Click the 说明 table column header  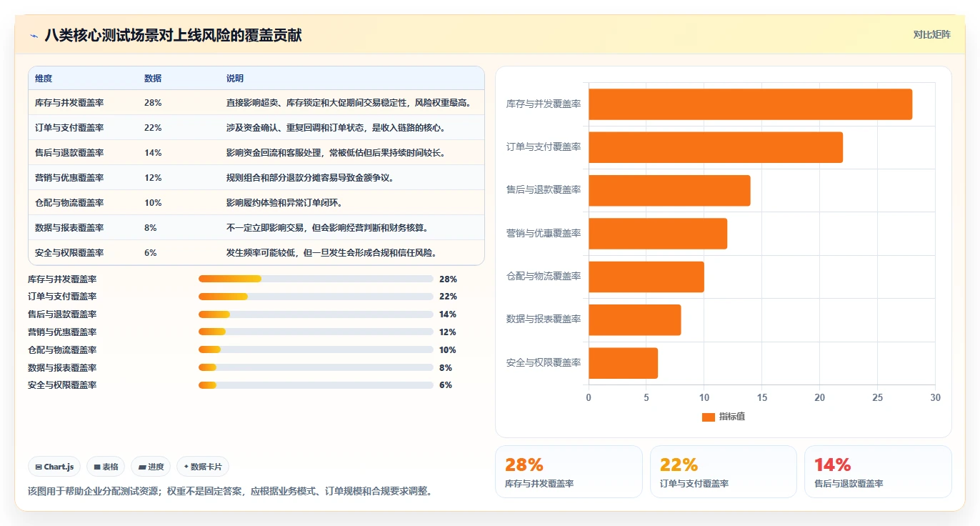click(235, 78)
